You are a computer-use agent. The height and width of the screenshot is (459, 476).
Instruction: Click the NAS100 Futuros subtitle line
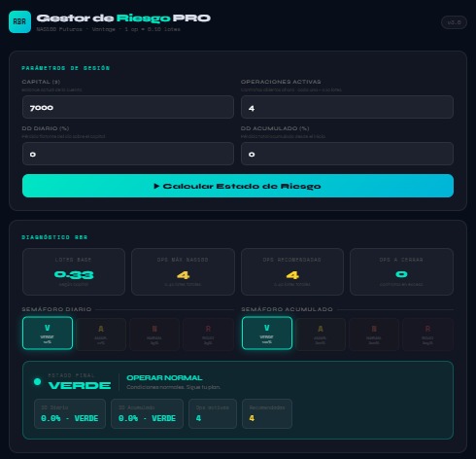pyautogui.click(x=108, y=29)
